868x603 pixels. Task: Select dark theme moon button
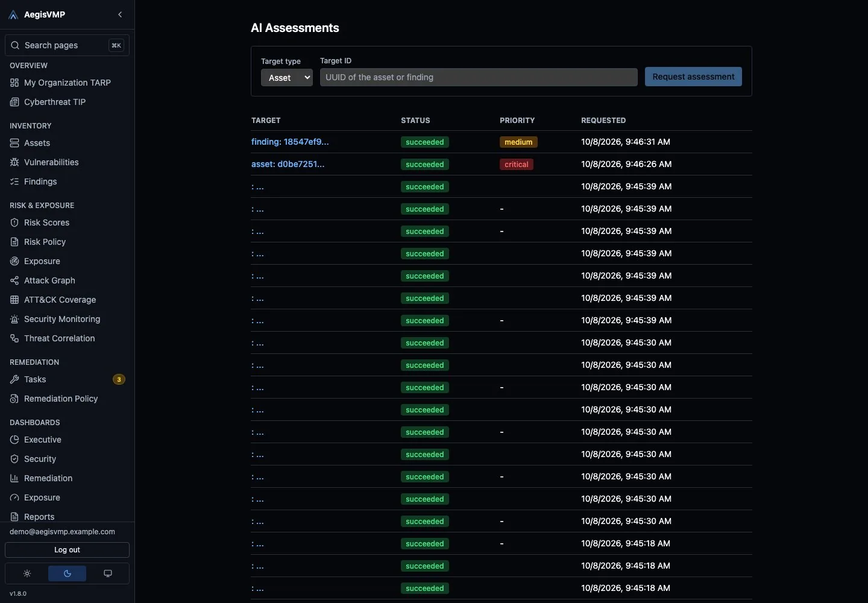point(68,573)
